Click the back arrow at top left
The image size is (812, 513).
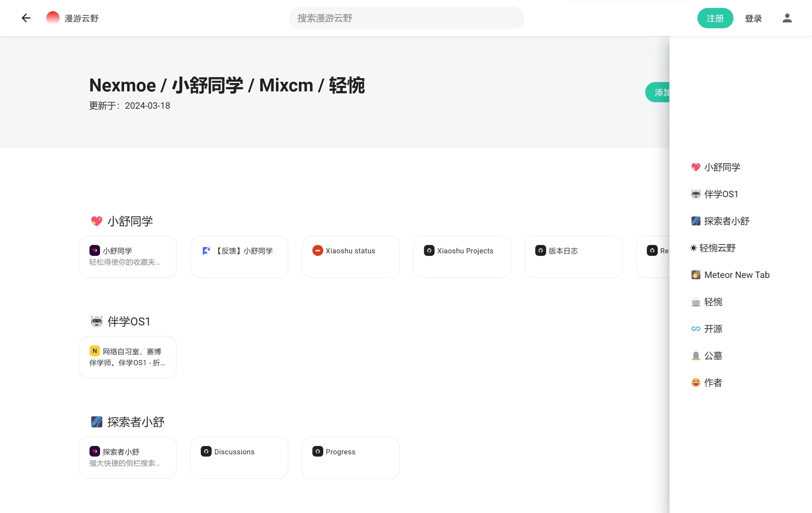click(x=26, y=18)
